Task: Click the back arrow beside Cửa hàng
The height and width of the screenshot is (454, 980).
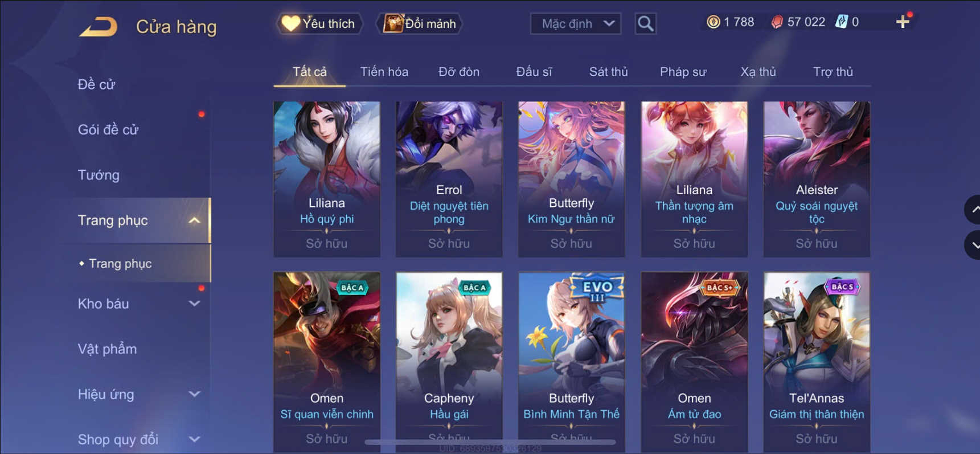Action: (98, 26)
